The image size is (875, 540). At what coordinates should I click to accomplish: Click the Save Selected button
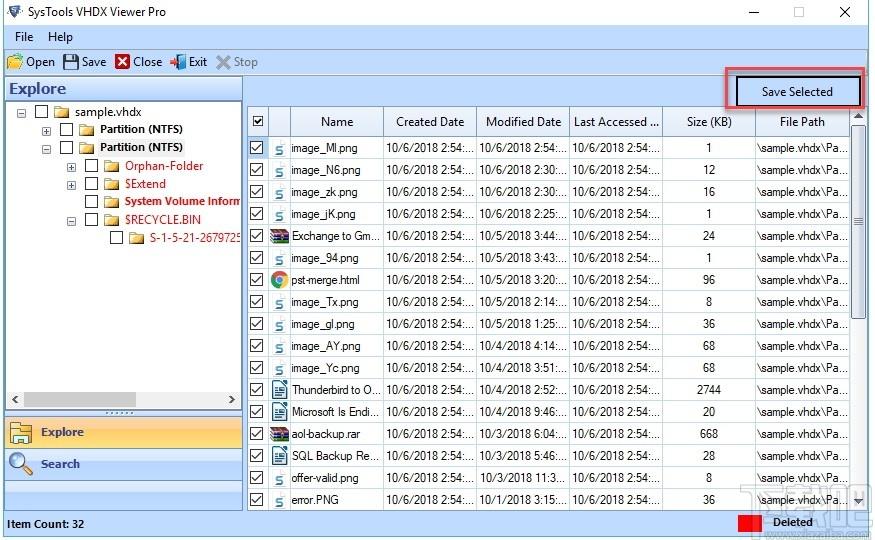(x=797, y=91)
